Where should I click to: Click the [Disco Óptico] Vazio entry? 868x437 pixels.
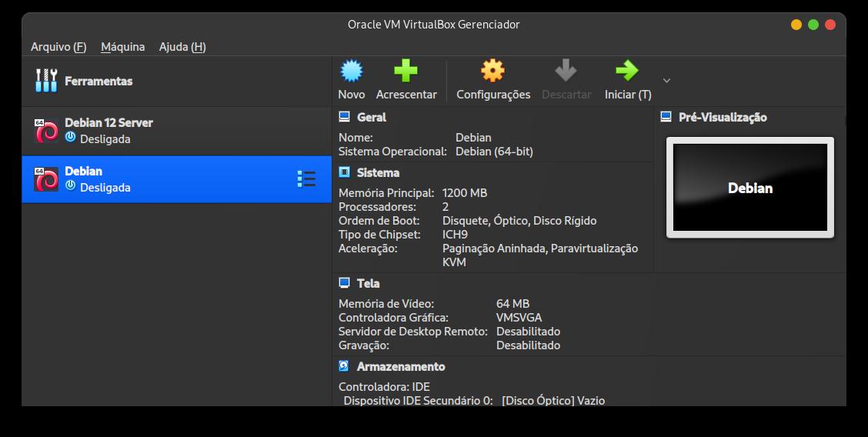(x=553, y=401)
